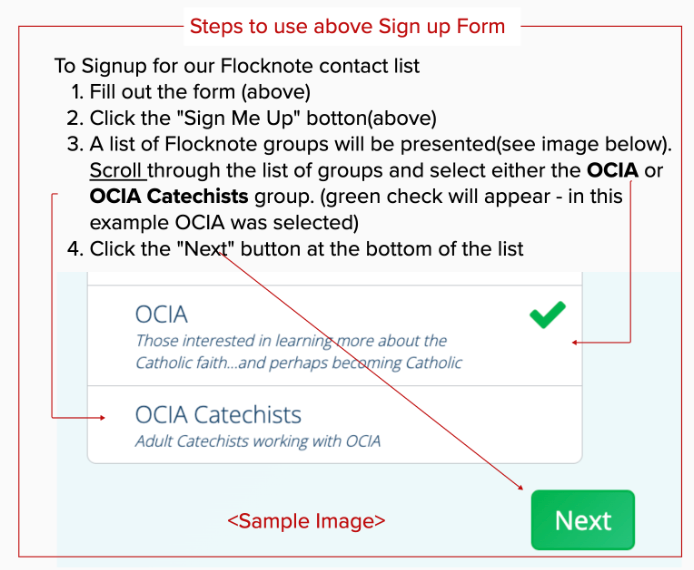
Task: Toggle the green checkmark beside OCIA
Action: tap(547, 315)
